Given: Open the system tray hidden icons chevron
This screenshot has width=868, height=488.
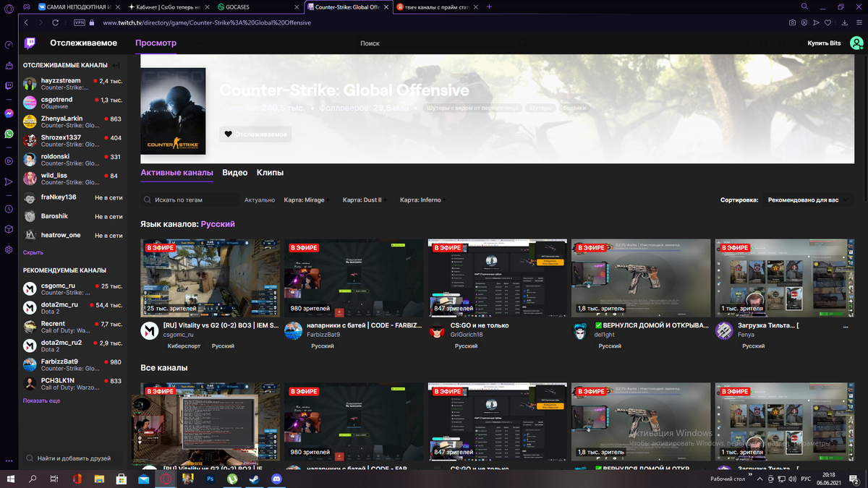Looking at the screenshot, I should click(x=760, y=479).
